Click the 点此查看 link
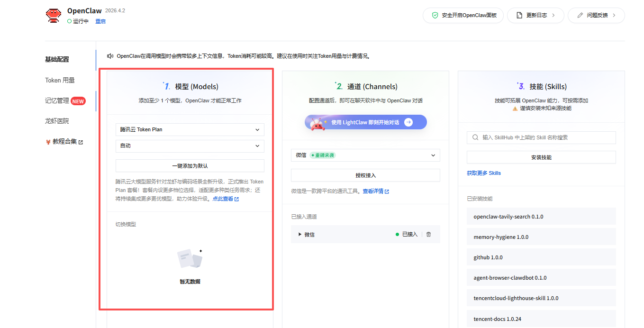 tap(223, 199)
